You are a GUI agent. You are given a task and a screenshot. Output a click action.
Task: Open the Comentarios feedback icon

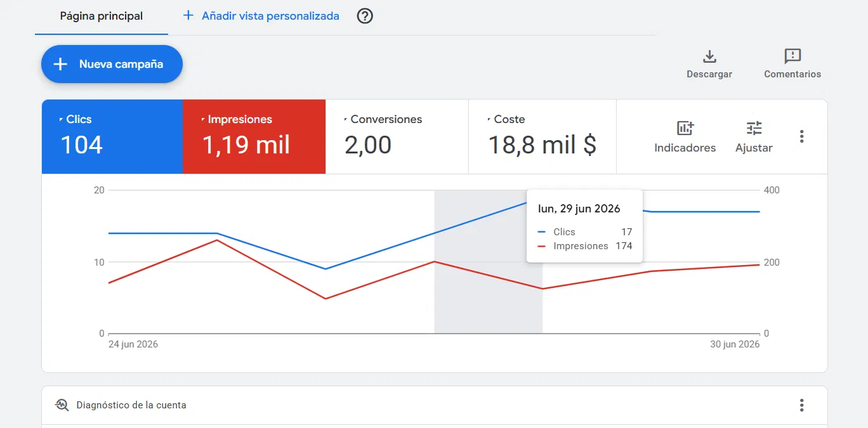[x=792, y=56]
